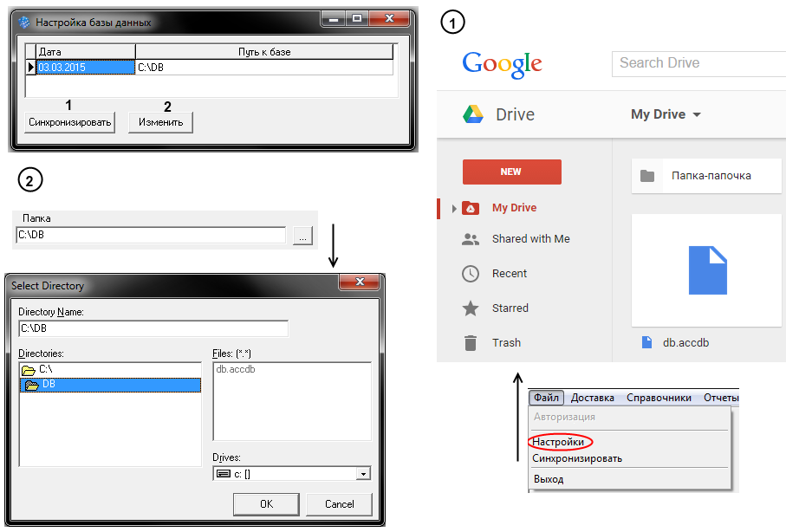Open the Доставка menu
Image resolution: width=786 pixels, height=532 pixels.
coord(593,398)
